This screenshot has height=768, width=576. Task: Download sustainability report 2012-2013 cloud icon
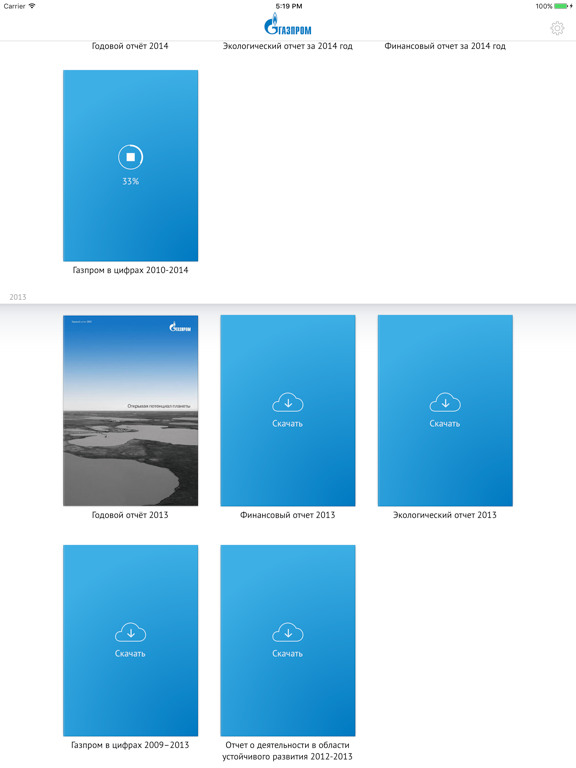[x=288, y=632]
